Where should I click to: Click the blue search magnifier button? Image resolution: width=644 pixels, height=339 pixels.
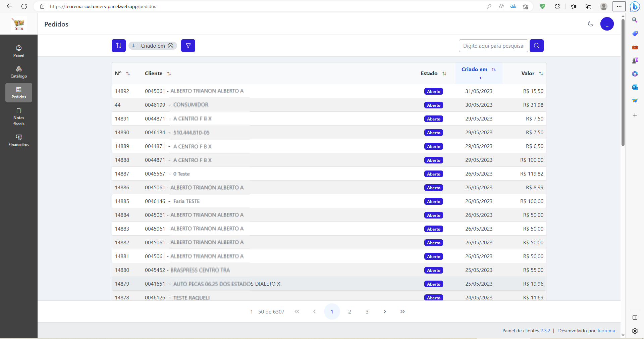coord(537,46)
